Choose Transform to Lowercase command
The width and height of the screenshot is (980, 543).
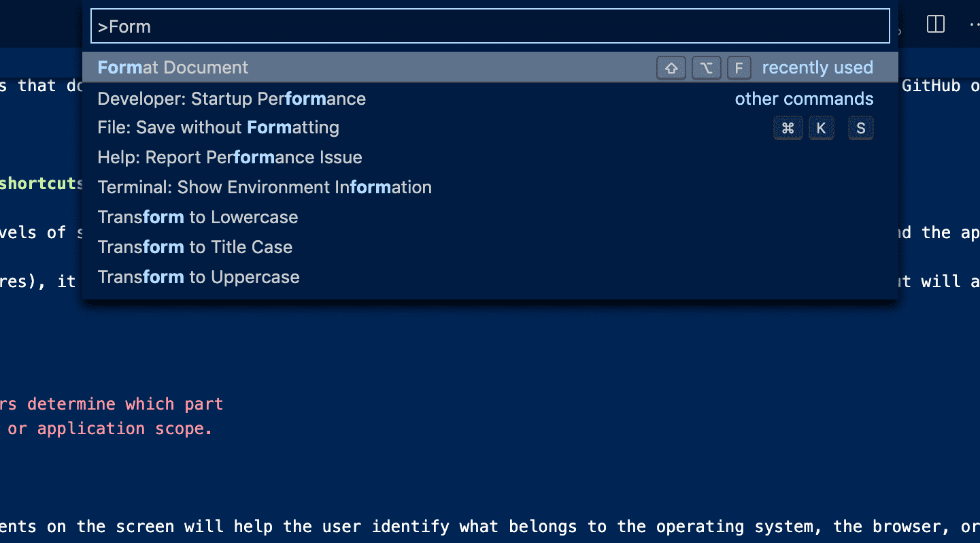(197, 217)
